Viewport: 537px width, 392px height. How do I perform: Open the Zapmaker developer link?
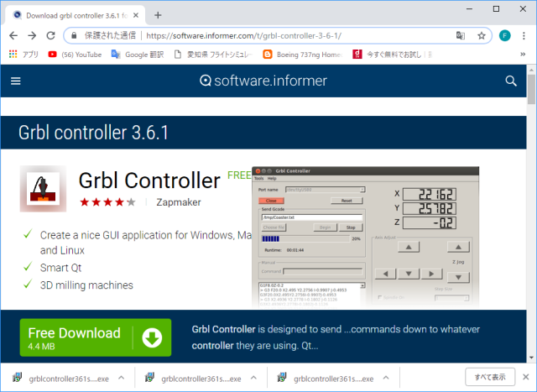click(179, 202)
